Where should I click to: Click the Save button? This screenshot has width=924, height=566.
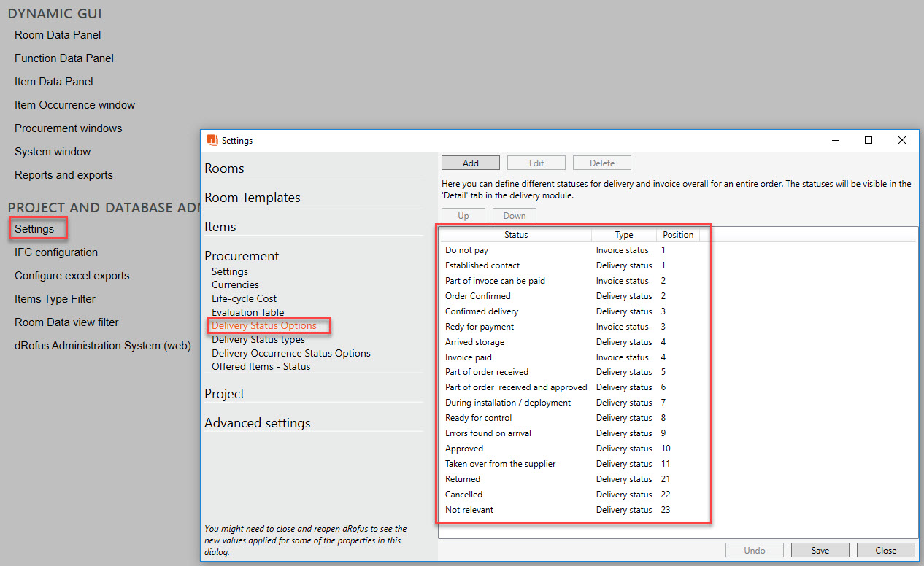820,551
